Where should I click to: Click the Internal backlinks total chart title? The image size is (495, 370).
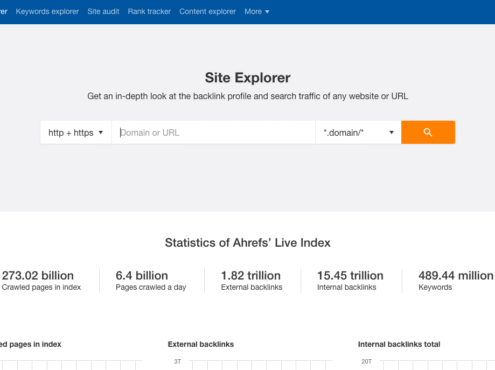point(399,344)
